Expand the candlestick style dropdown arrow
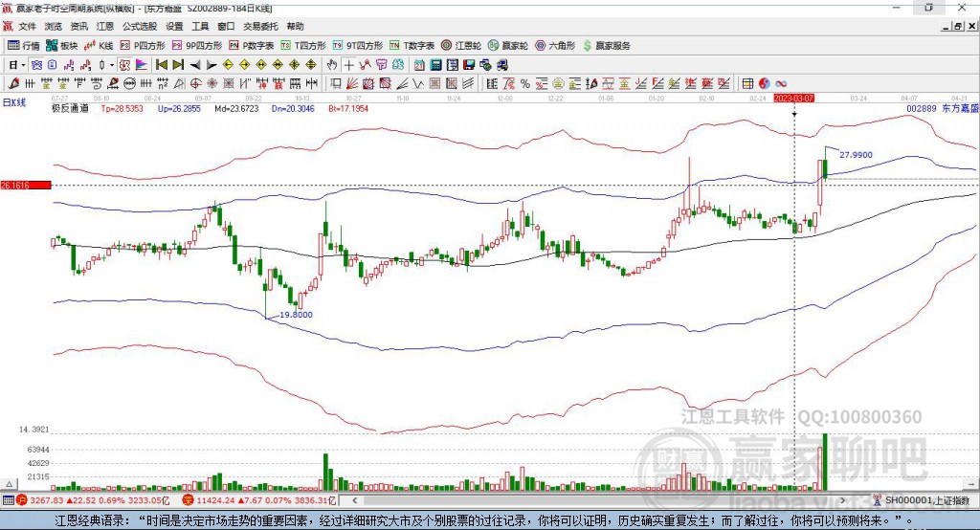Image resolution: width=980 pixels, height=530 pixels. 111,65
